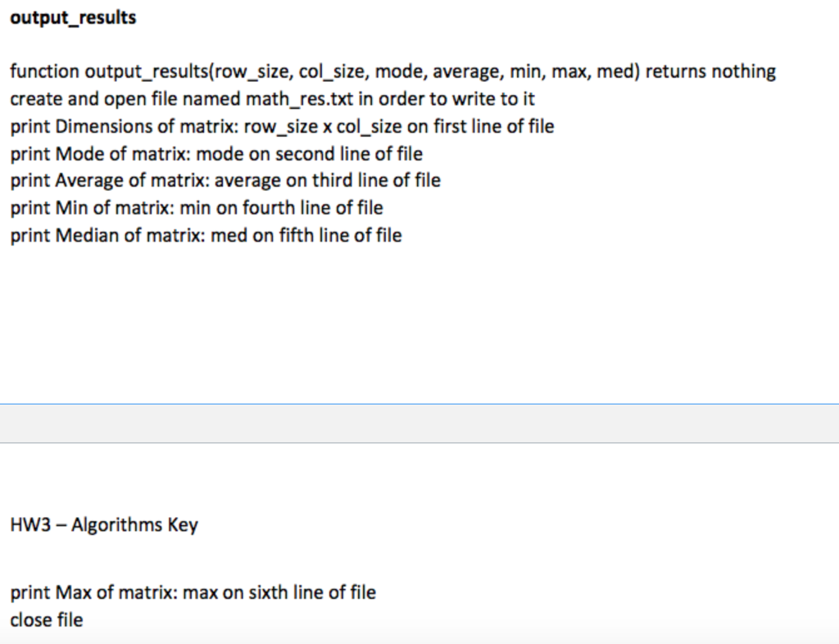Click the bold output_results heading

pos(73,18)
